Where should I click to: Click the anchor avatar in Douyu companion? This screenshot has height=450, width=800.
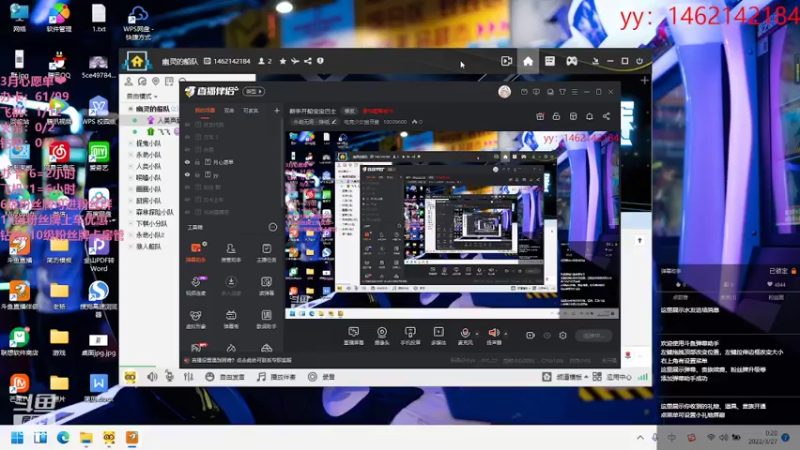[504, 91]
